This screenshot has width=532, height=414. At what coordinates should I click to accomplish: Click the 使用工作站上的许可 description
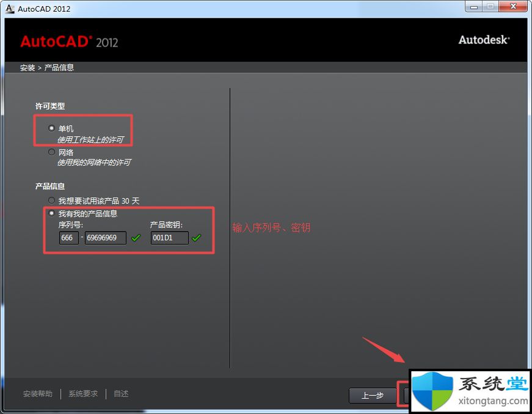coord(90,139)
